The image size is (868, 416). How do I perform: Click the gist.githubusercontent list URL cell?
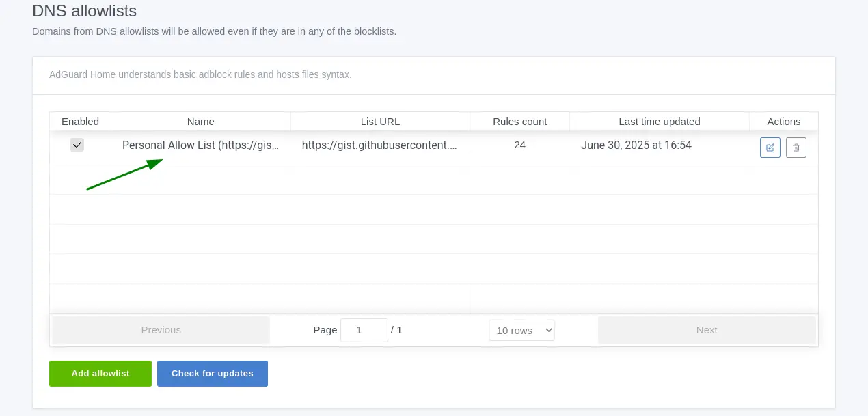click(379, 145)
